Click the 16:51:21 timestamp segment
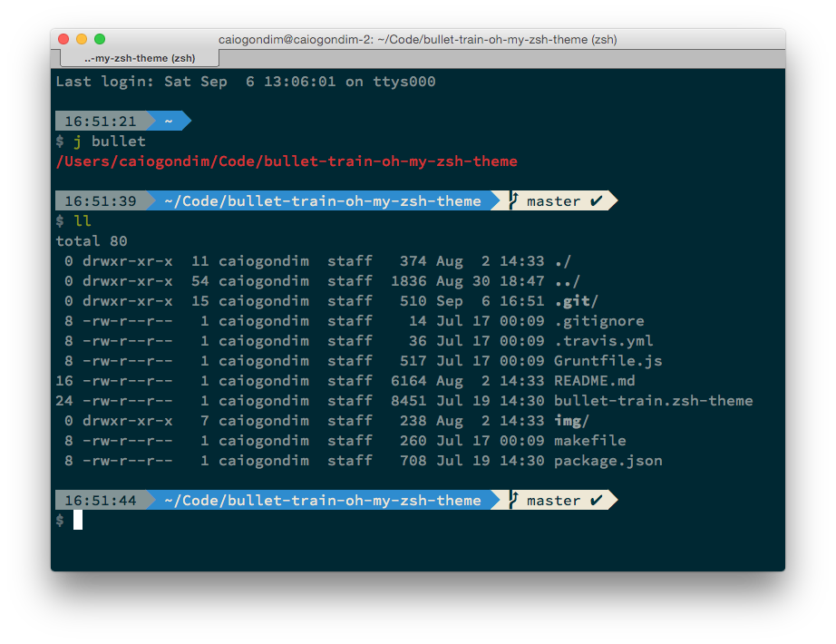 (x=100, y=121)
